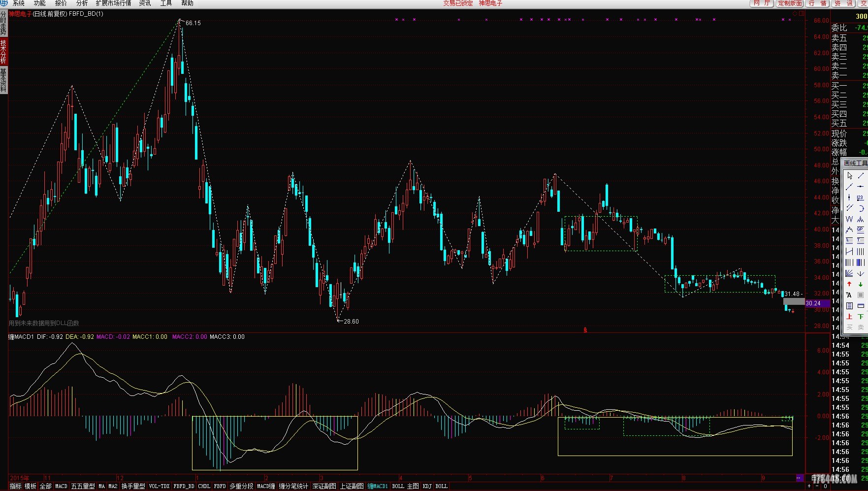Select the gray rectangle box tool
This screenshot has height=491, width=868.
click(x=861, y=295)
